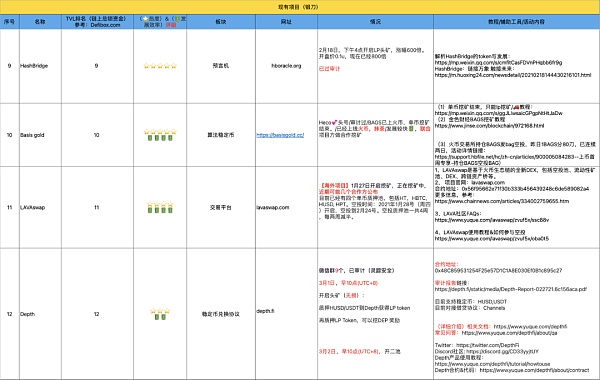This screenshot has width=600, height=380.
Task: Click the chainnews.com article link for LAVAswap
Action: tap(502, 201)
